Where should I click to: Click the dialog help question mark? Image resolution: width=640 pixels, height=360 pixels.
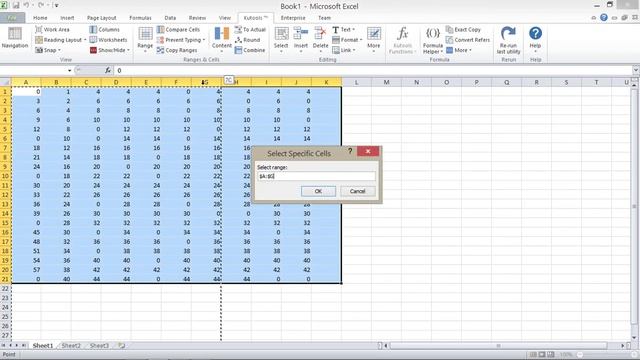pyautogui.click(x=350, y=151)
